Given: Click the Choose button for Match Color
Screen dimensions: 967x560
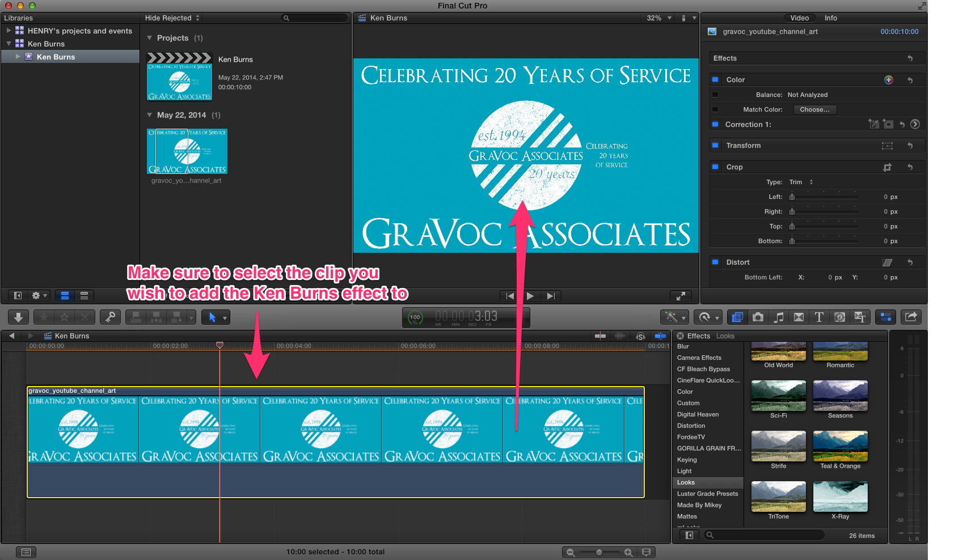Looking at the screenshot, I should [x=814, y=109].
